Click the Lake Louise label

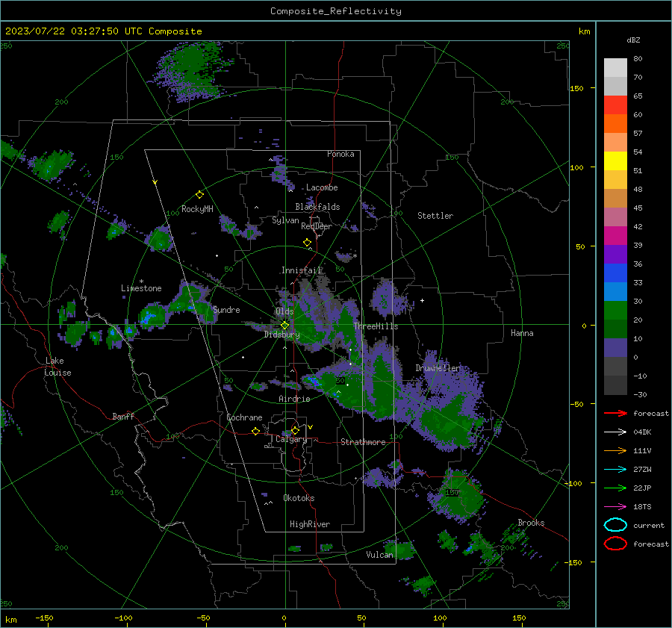[x=57, y=367]
